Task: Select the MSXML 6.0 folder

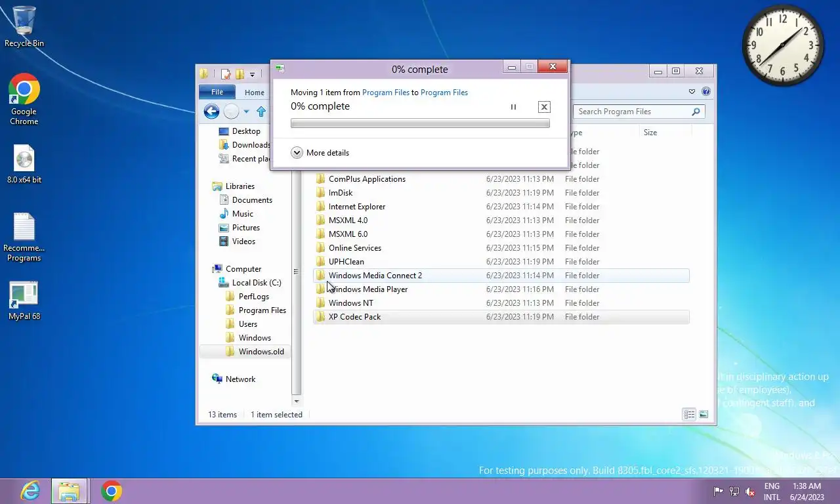Action: coord(501,234)
